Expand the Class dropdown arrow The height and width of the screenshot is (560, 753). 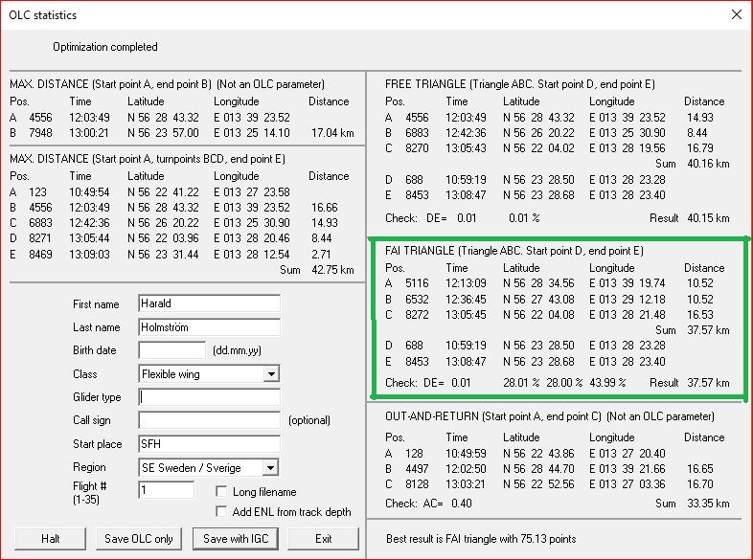pos(271,374)
